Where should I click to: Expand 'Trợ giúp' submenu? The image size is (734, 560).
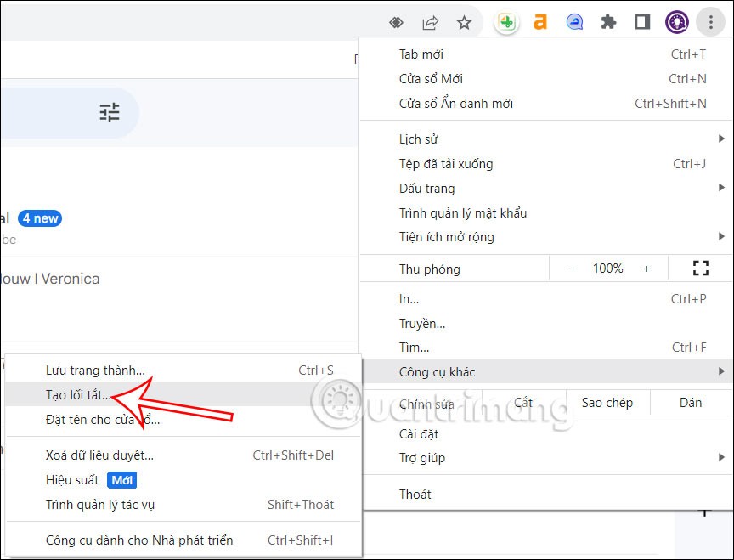coord(545,458)
